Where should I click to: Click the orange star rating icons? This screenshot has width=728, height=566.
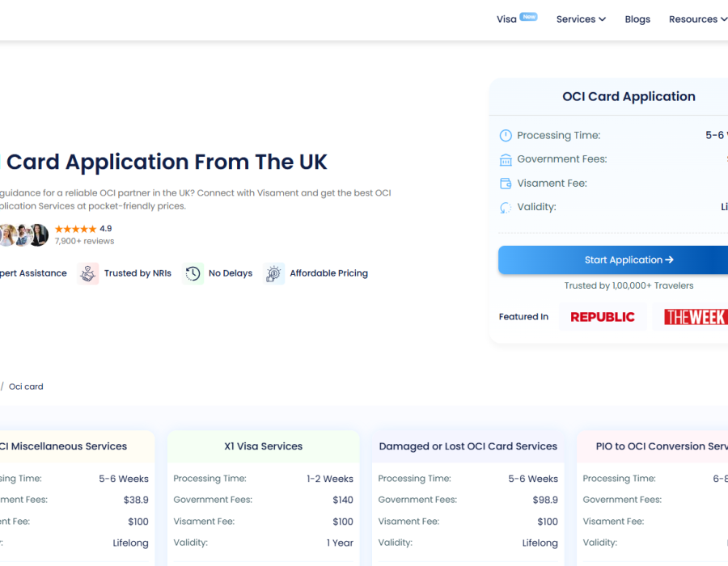75,230
